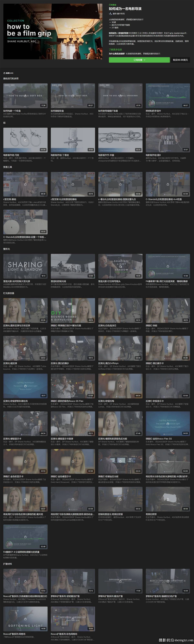Image resolution: width=194 pixels, height=644 pixels.
Task: Click lock icon on 电影制作结:弓弦 thumbnail
Action: pyautogui.click(x=25, y=140)
